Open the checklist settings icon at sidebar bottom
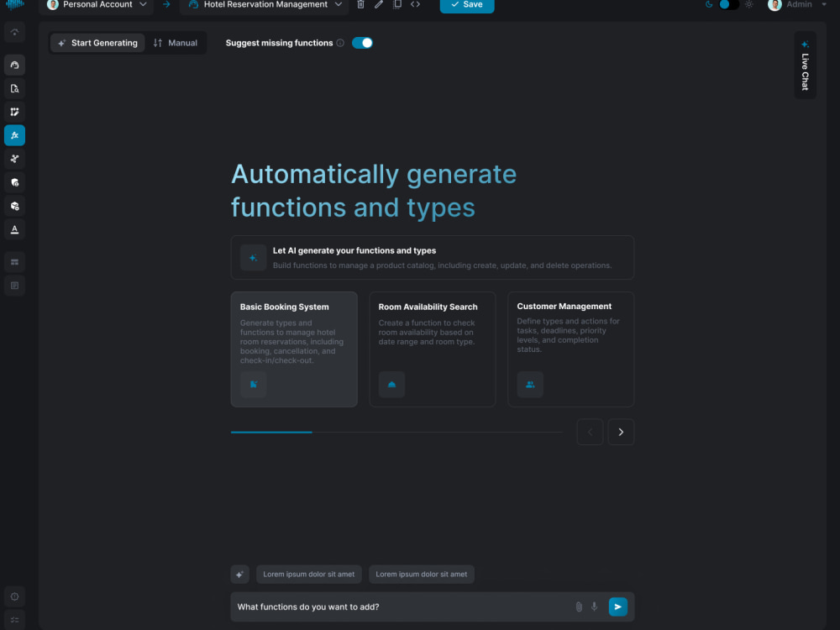840x630 pixels. tap(14, 620)
